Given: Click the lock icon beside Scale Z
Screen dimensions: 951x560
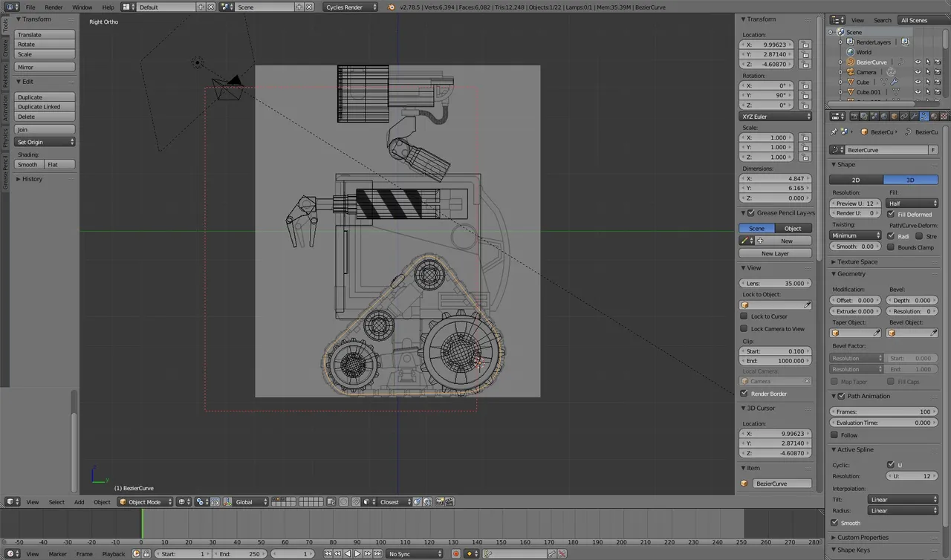Looking at the screenshot, I should (805, 157).
